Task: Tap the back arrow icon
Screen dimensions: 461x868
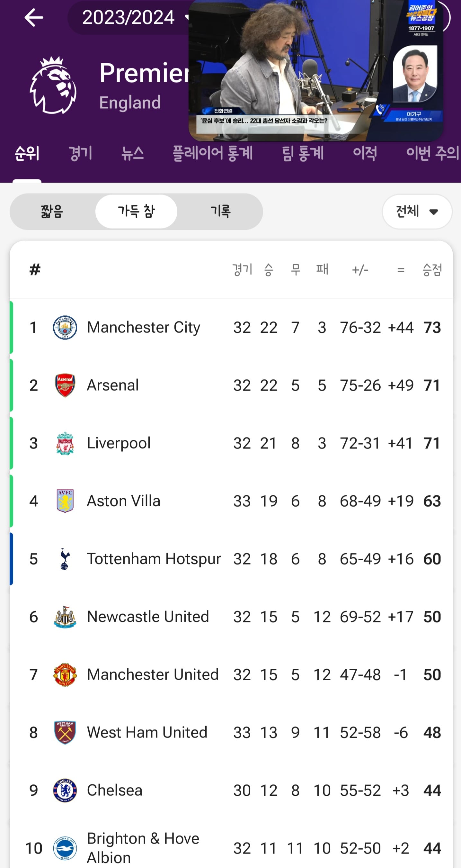Action: pos(34,18)
